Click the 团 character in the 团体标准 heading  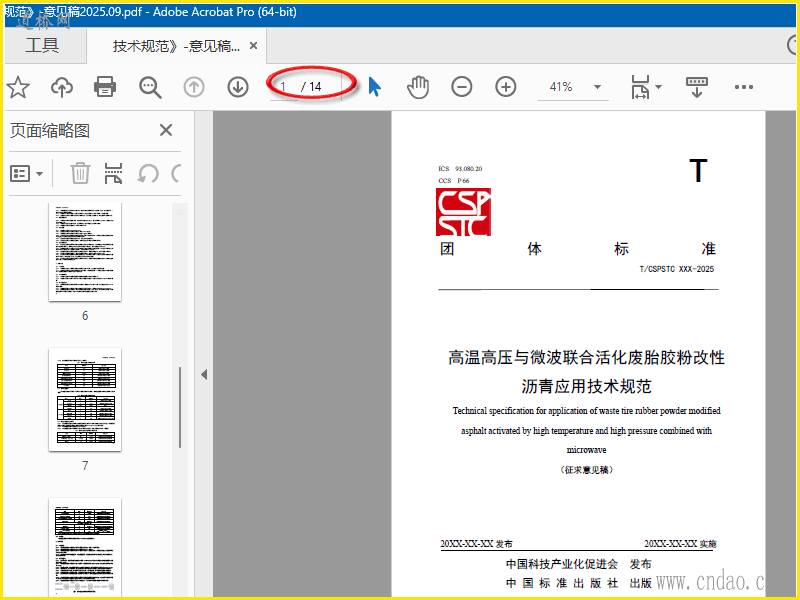point(447,248)
